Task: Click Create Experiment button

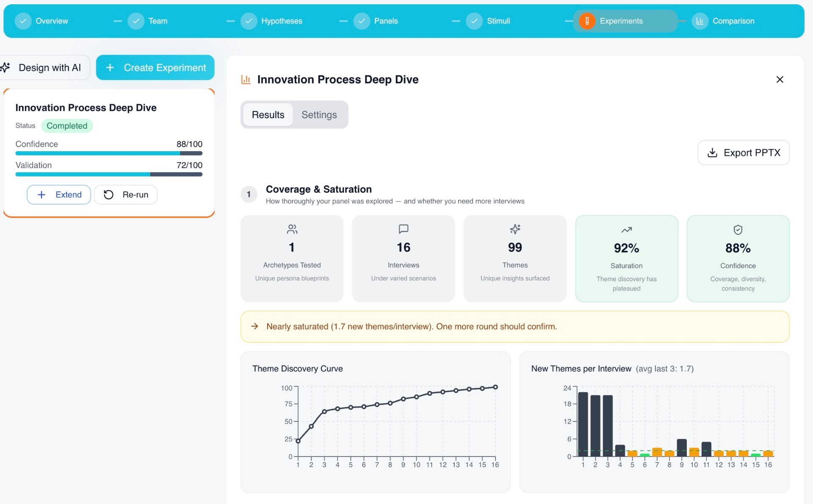Action: [x=155, y=67]
